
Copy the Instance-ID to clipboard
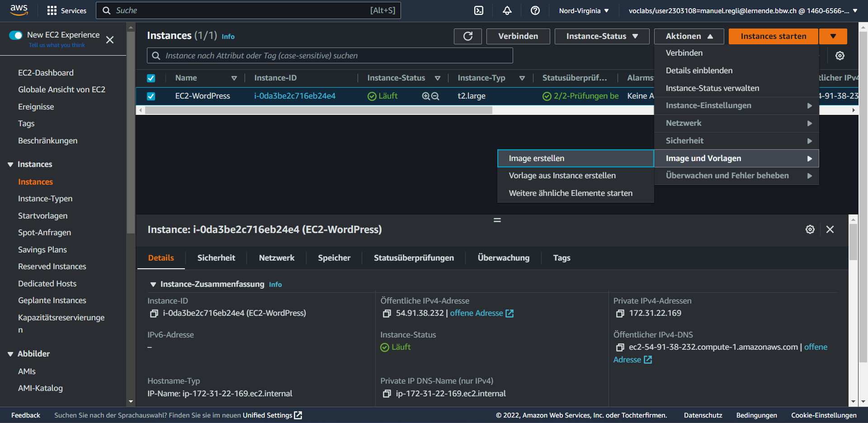(x=154, y=314)
